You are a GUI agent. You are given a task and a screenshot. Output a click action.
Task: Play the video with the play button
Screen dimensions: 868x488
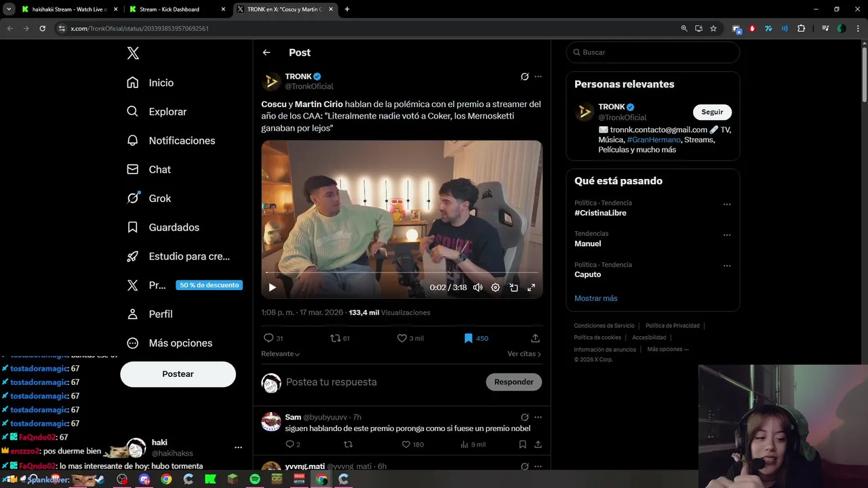[272, 287]
